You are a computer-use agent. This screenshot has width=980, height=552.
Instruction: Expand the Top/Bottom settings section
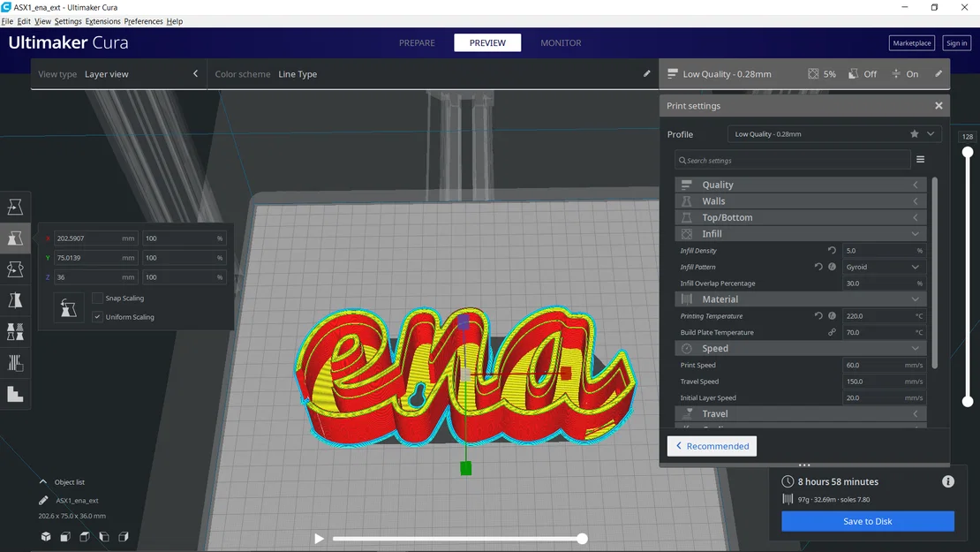pos(801,217)
